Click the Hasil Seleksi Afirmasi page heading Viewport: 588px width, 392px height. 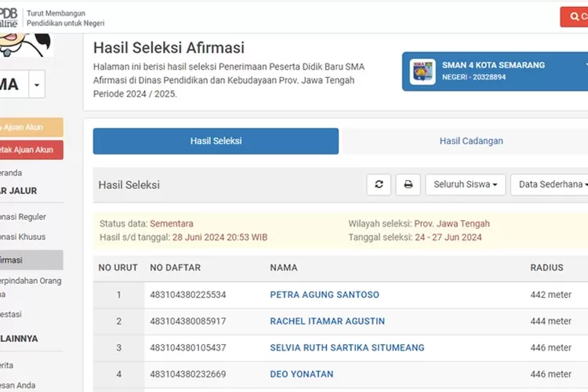[x=169, y=48]
